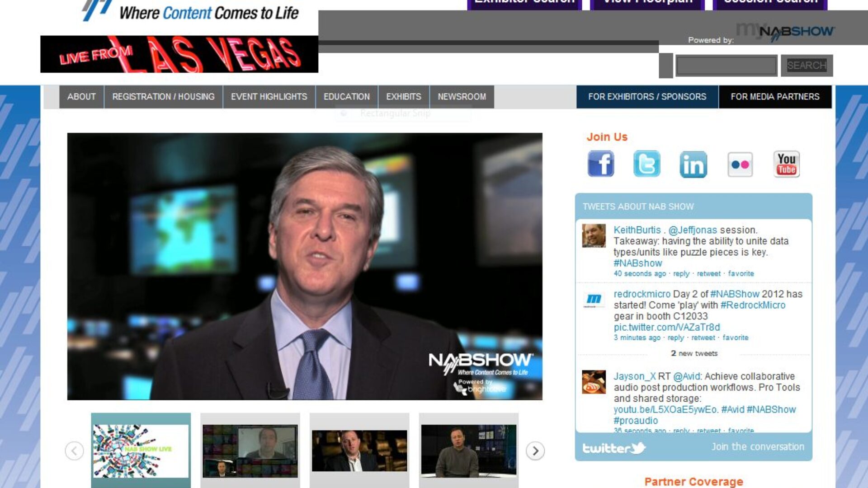Click the right arrow on the video carousel
The height and width of the screenshot is (488, 868).
tap(535, 450)
